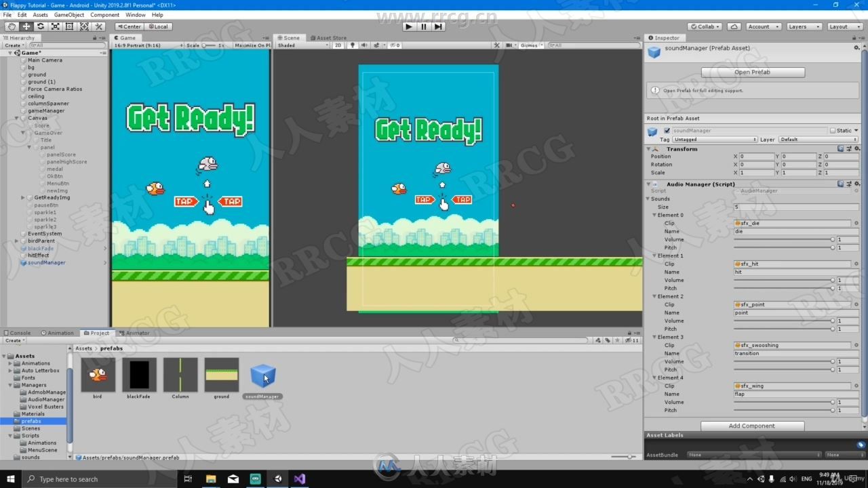Viewport: 868px width, 488px height.
Task: Toggle Local handle rotation button
Action: coord(158,26)
